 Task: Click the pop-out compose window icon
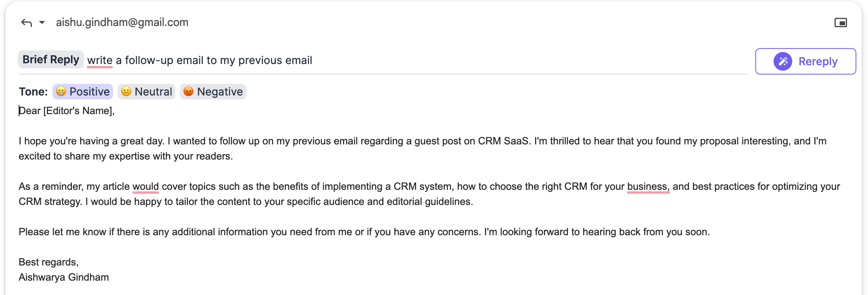[840, 23]
